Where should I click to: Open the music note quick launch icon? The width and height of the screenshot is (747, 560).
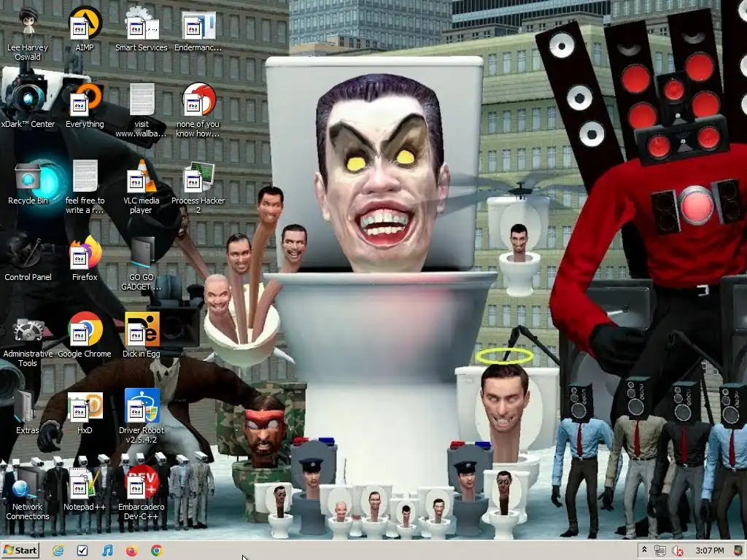[107, 551]
